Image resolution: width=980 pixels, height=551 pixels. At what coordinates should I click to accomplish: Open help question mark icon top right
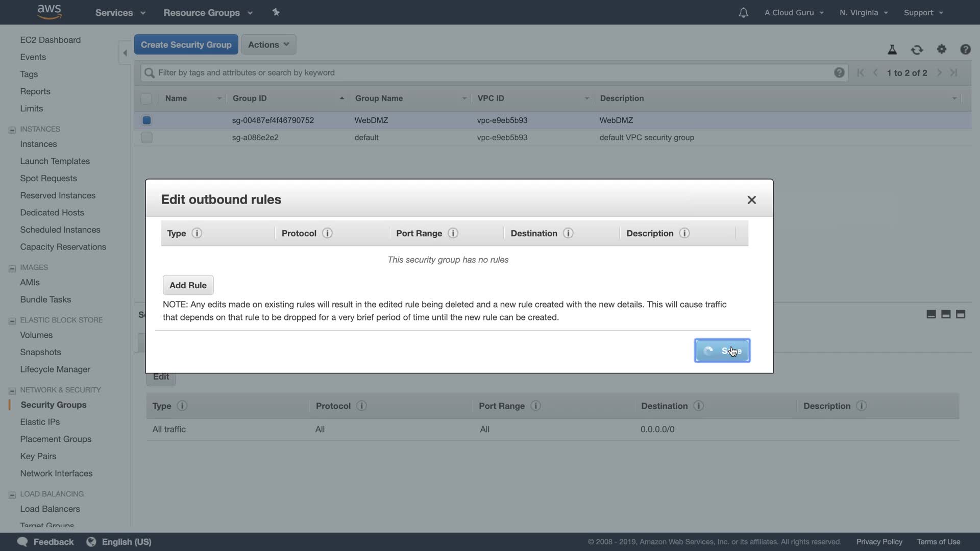tap(965, 49)
